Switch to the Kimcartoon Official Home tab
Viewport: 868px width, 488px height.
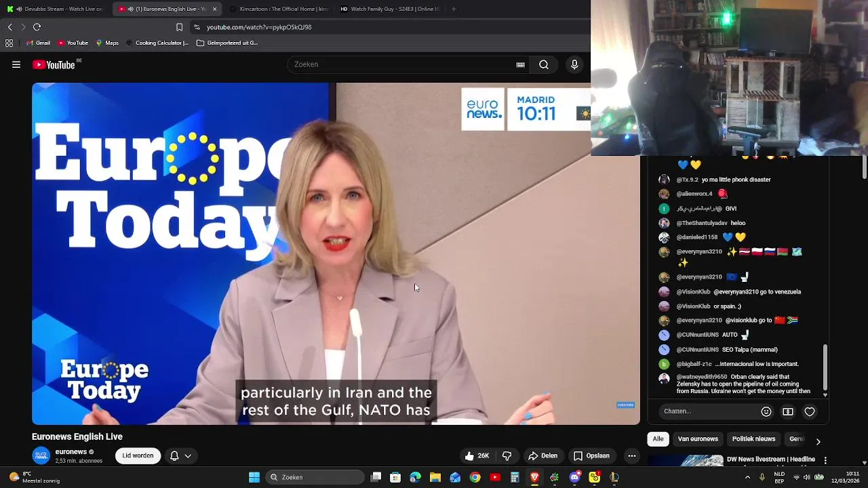coord(278,9)
